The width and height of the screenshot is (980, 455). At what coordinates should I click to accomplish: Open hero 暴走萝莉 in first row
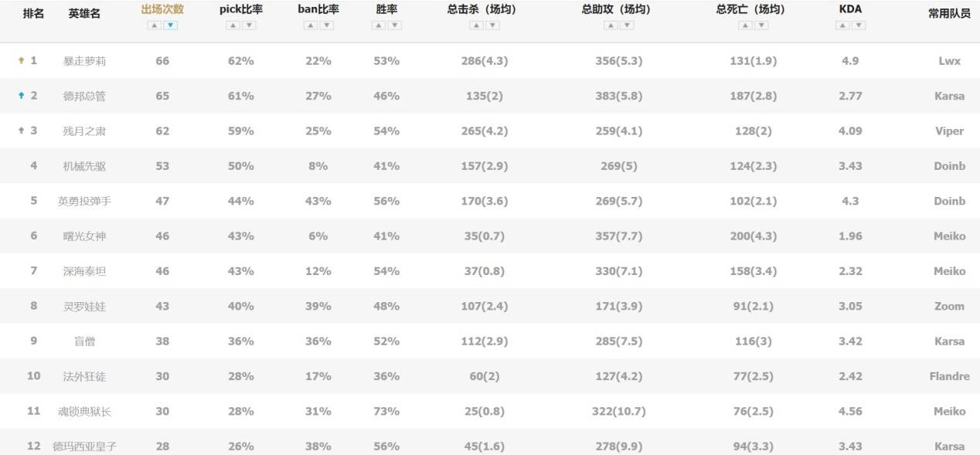pos(84,61)
